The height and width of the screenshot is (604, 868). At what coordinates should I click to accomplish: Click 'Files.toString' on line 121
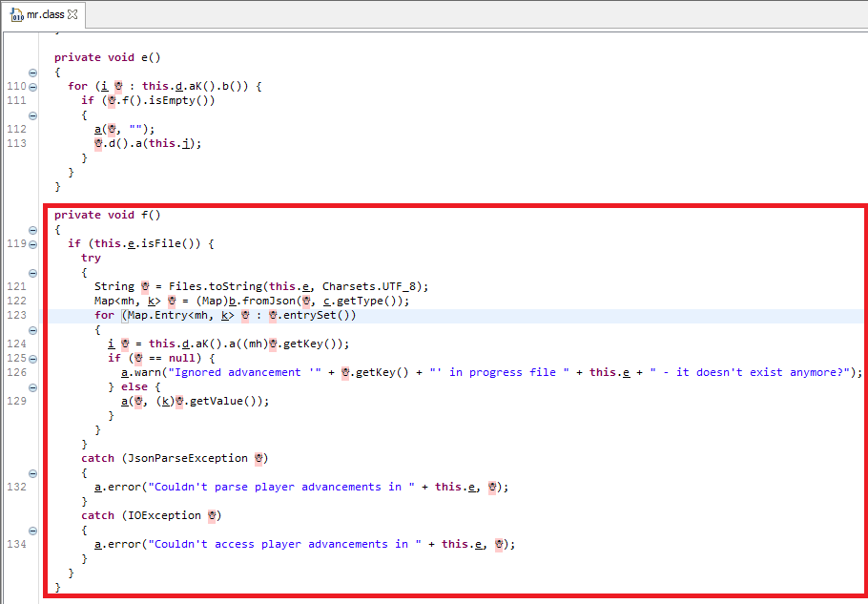215,286
